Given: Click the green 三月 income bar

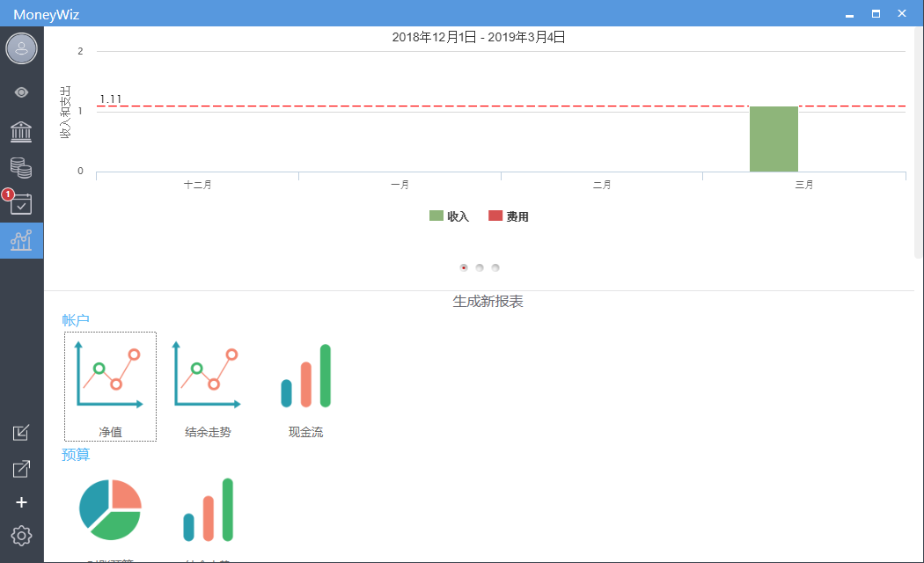Looking at the screenshot, I should 774,139.
